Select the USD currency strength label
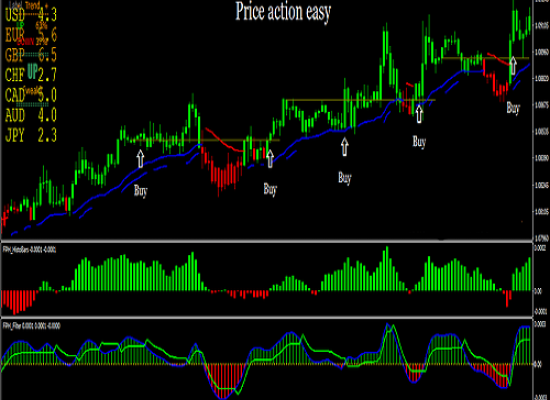Viewport: 550px width, 400px height. point(15,15)
